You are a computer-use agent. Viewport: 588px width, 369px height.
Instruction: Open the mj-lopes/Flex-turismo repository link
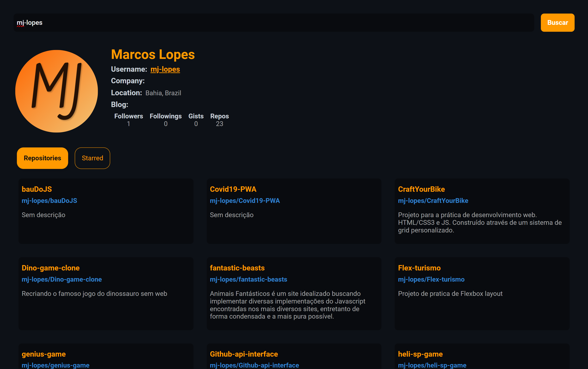pos(431,279)
